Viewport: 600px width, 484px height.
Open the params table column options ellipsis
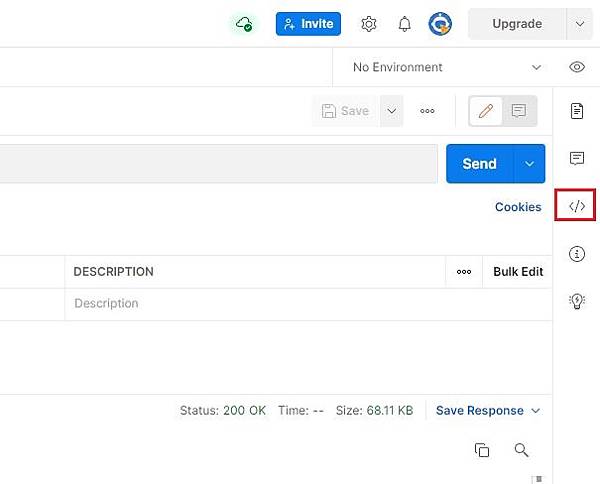click(x=464, y=272)
